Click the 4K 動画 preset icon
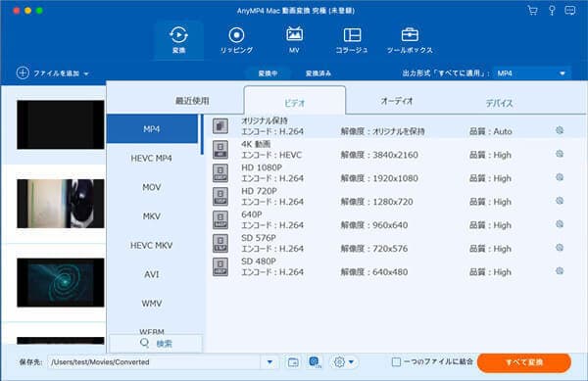 click(x=220, y=150)
